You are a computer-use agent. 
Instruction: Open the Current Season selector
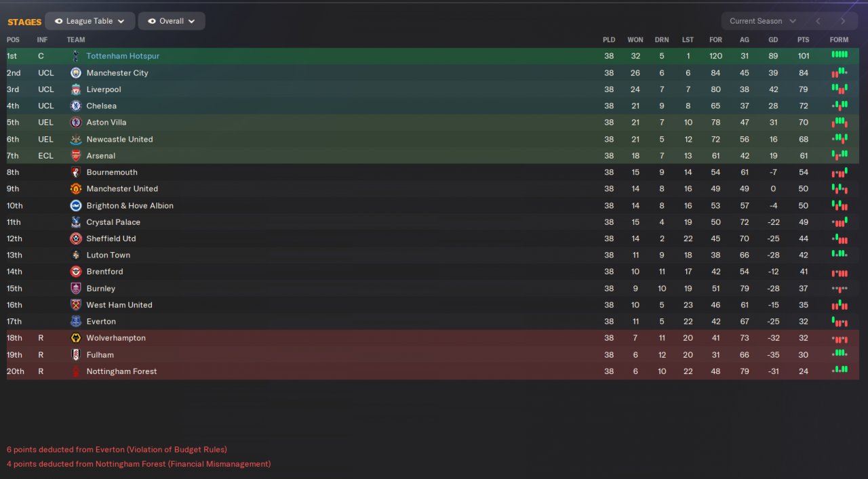point(762,21)
